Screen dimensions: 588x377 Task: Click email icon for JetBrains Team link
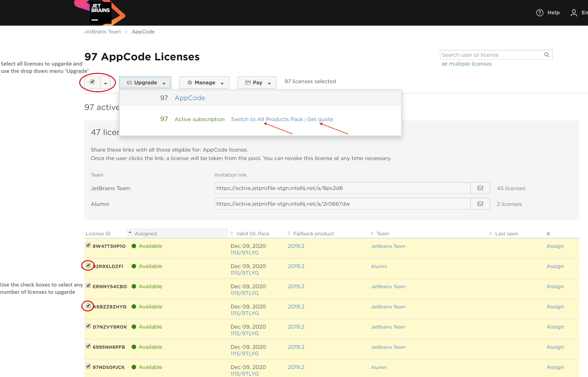[x=480, y=188]
